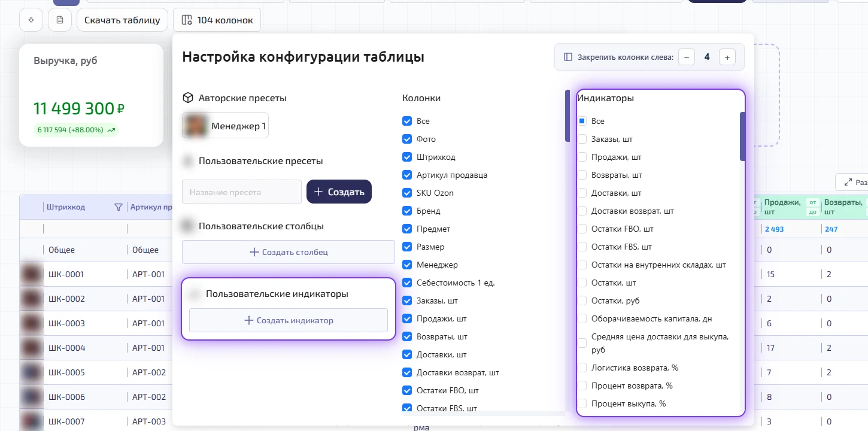The width and height of the screenshot is (868, 431).
Task: Click the АРТ-003 seller article cell
Action: 148,421
